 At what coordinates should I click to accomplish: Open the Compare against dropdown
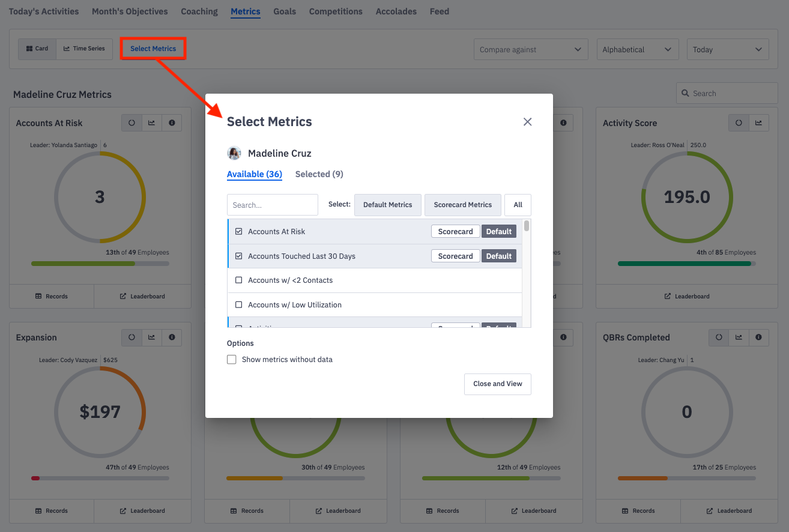(x=531, y=50)
